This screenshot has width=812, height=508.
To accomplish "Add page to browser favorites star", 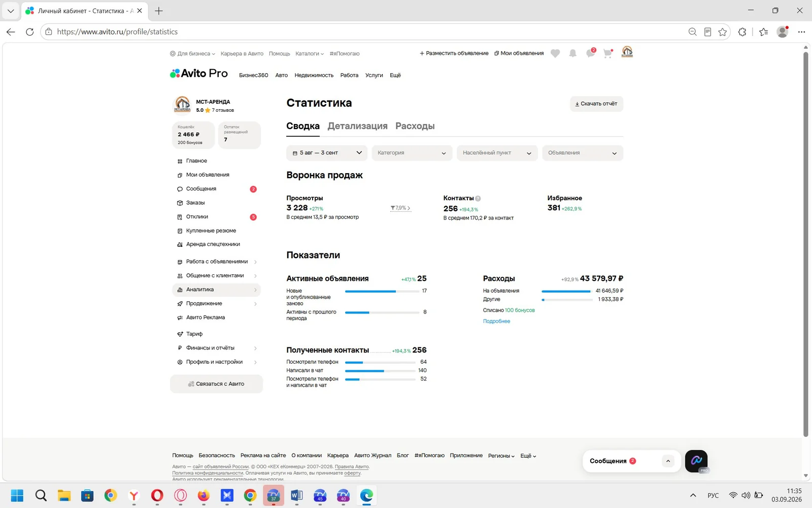I will tap(723, 32).
